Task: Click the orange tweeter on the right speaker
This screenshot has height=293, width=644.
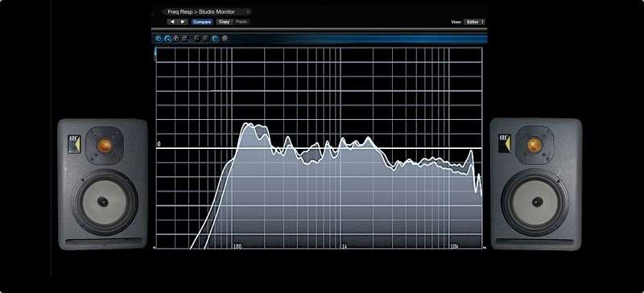Action: pos(535,145)
